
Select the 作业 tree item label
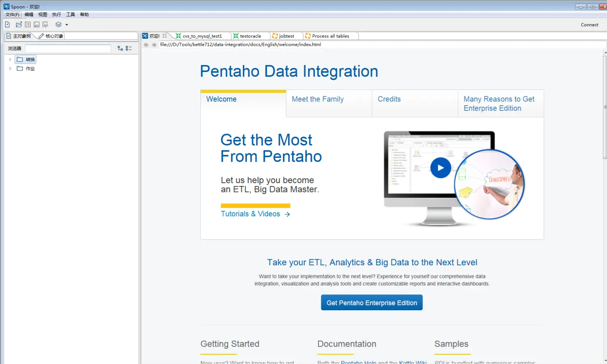tap(30, 69)
